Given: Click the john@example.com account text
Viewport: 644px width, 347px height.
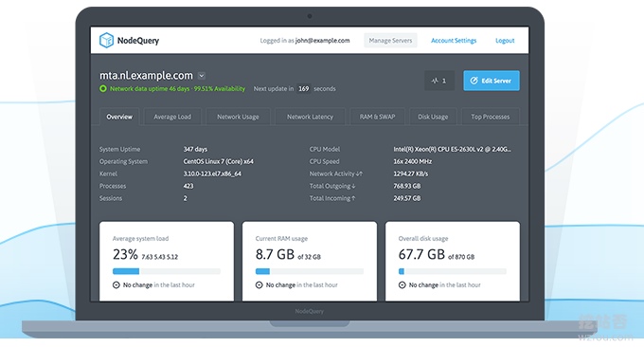Looking at the screenshot, I should coord(322,40).
